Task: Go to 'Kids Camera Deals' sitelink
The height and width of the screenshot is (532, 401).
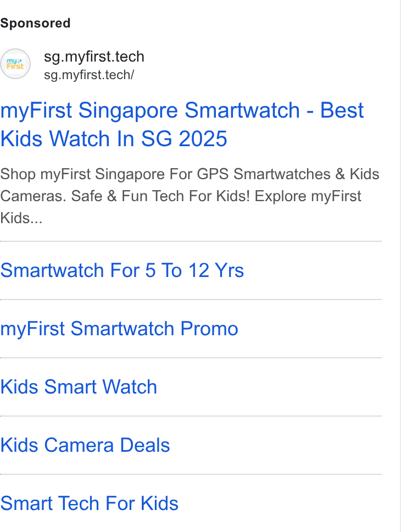Action: 85,445
